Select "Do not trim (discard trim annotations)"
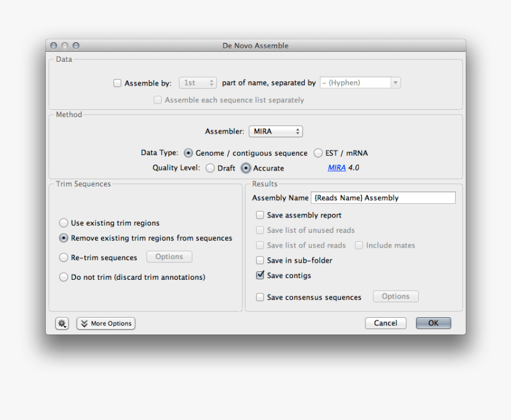 point(64,277)
